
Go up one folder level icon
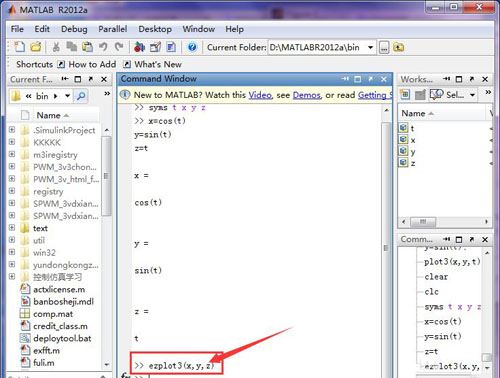tap(398, 47)
